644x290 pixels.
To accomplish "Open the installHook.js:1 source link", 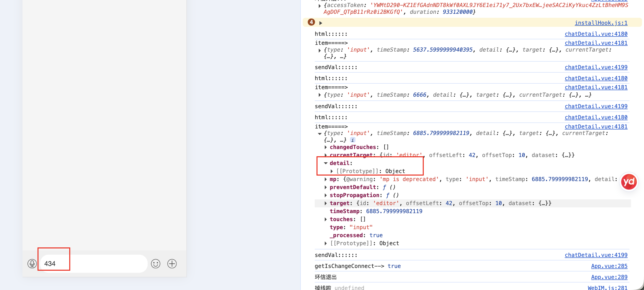I will [x=601, y=23].
